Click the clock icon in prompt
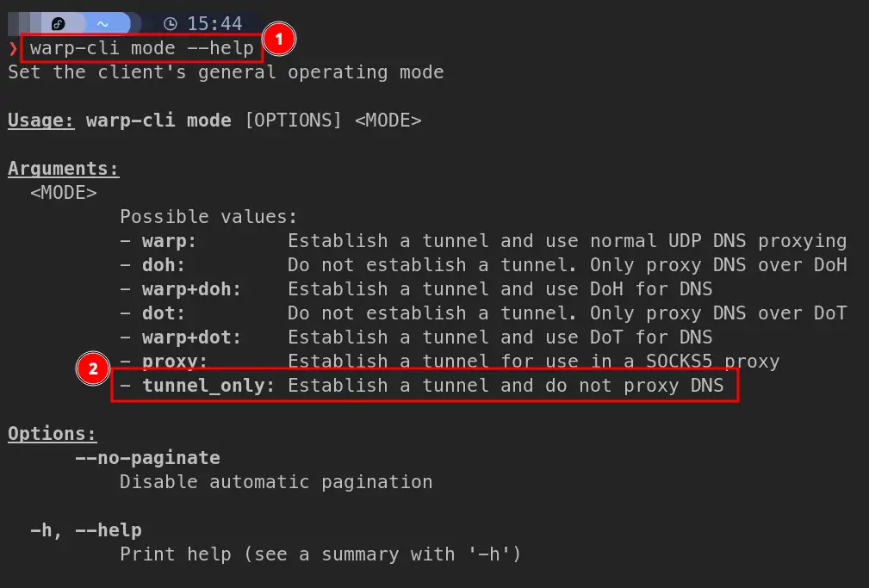Image resolution: width=869 pixels, height=588 pixels. pos(170,24)
